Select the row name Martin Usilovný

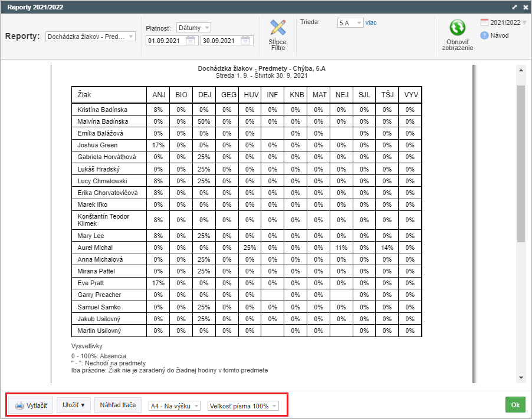pyautogui.click(x=99, y=331)
